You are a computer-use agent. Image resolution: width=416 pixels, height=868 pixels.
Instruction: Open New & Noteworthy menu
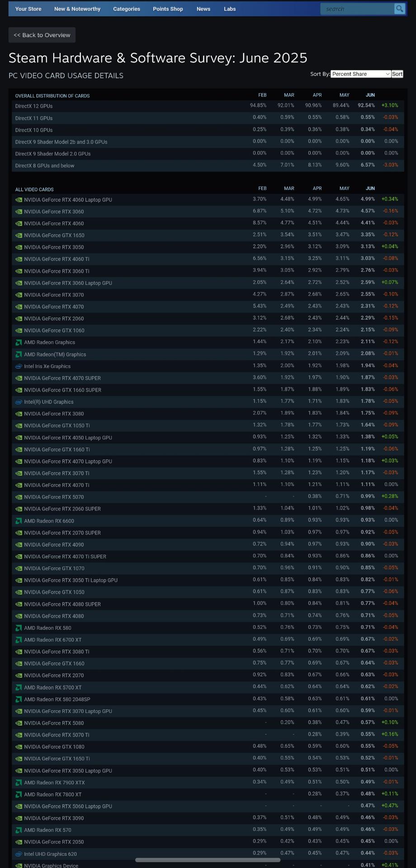[x=77, y=9]
